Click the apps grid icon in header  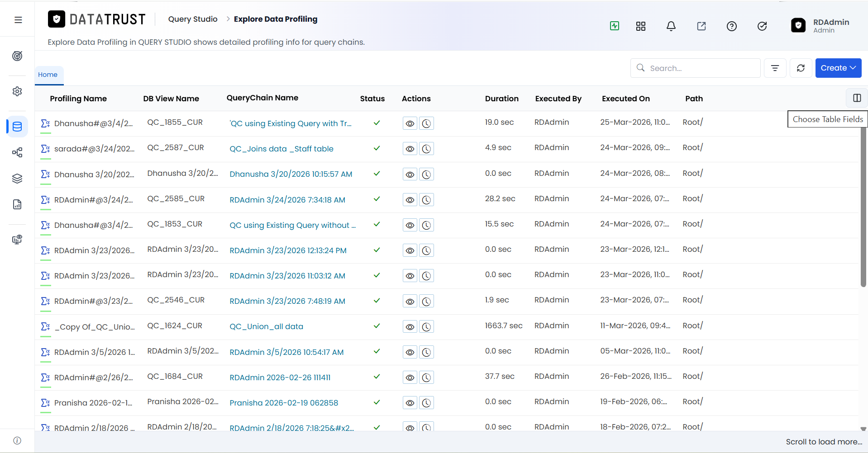click(641, 26)
